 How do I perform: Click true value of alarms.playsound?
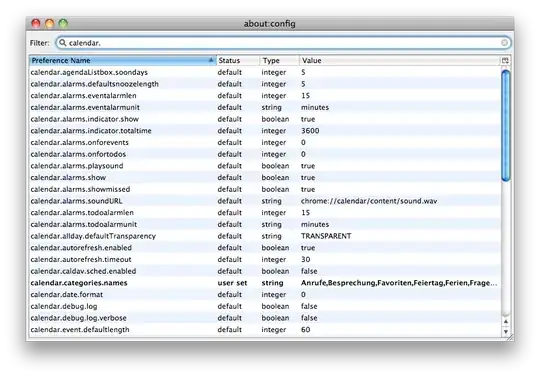308,166
